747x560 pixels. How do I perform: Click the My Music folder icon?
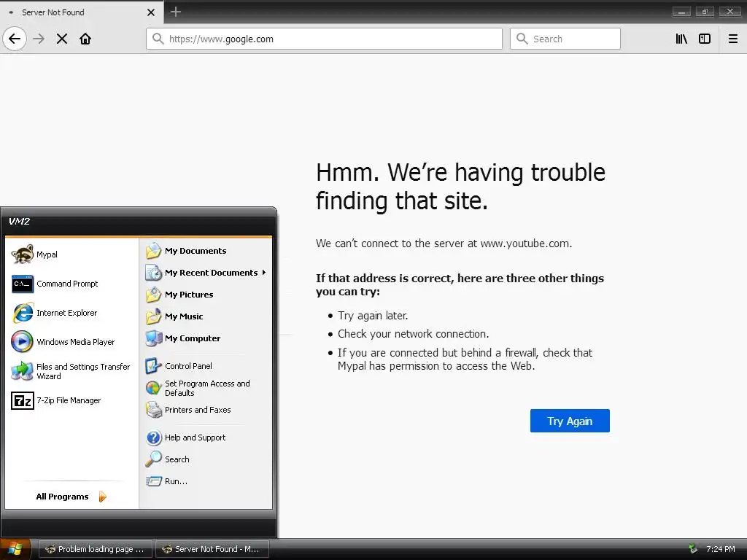point(153,316)
